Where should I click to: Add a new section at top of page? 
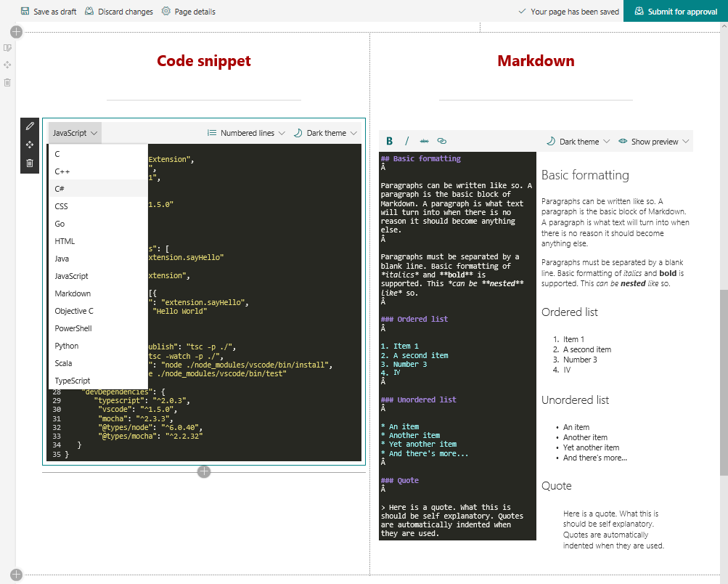[x=17, y=32]
